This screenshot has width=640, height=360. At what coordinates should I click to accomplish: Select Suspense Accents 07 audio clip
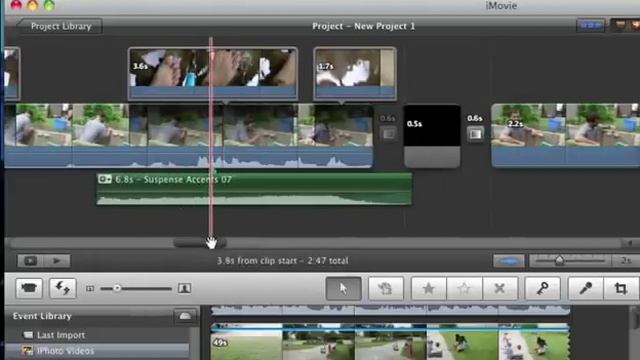click(x=254, y=189)
